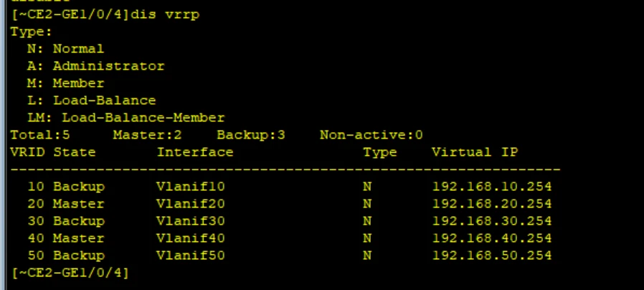Viewport: 644px width, 290px height.
Task: Click virtual IP 192.168.20.254
Action: pos(492,204)
